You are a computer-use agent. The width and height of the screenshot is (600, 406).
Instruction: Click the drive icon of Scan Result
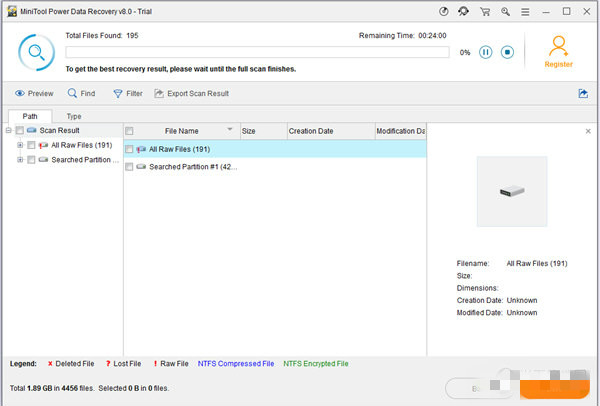pos(31,130)
